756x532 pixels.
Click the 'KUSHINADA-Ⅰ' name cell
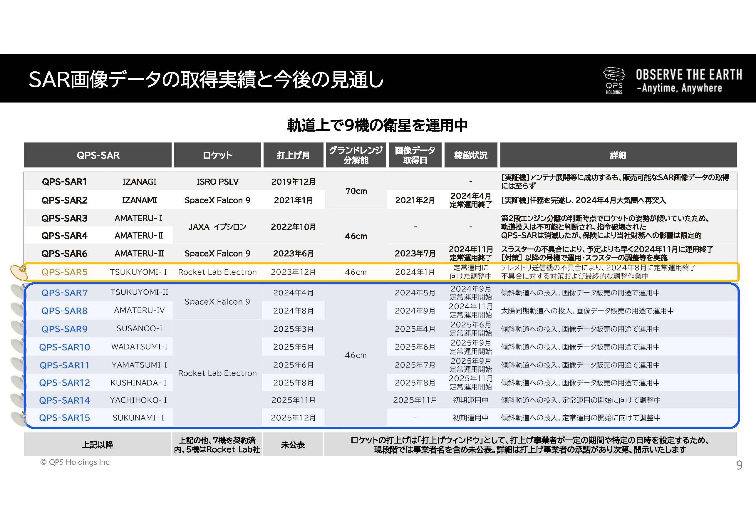138,382
